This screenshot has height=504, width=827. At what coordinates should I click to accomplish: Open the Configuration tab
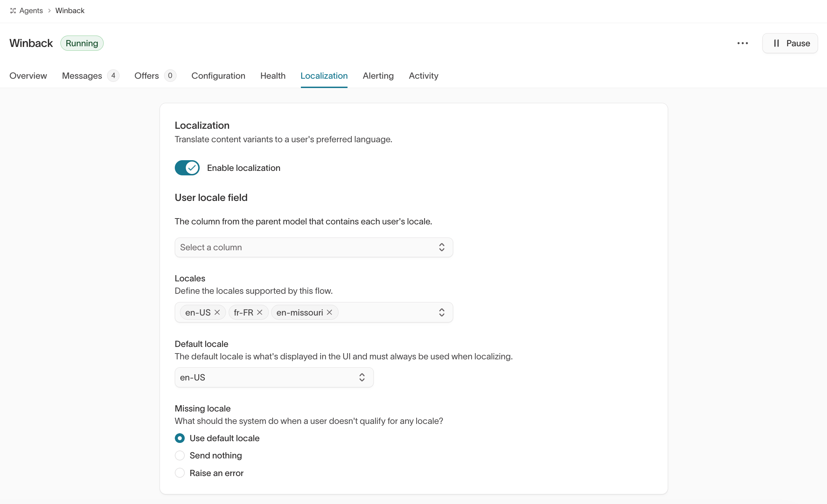[x=218, y=76]
